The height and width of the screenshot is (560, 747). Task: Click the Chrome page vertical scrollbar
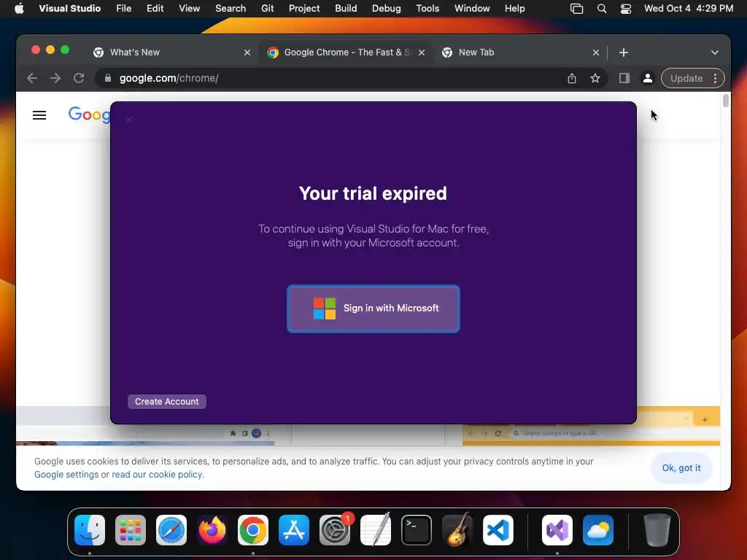[726, 101]
